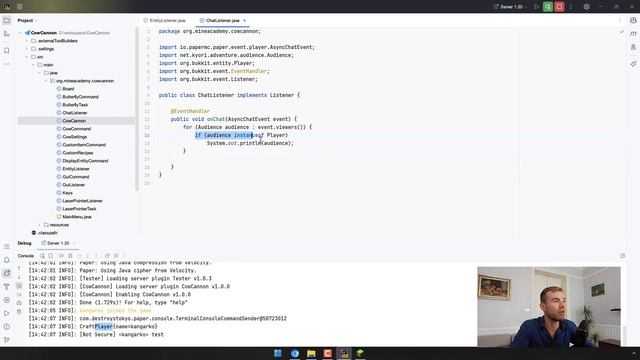
Task: Click the rerun icon in debug toolbar
Action: tap(42, 256)
